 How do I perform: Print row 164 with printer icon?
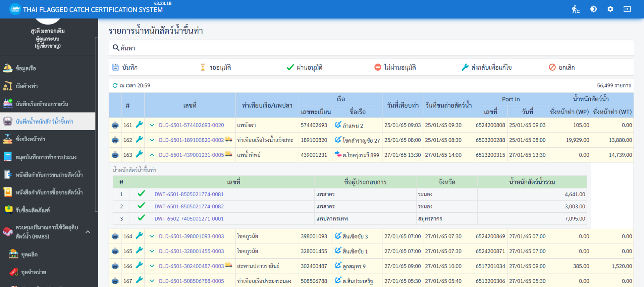tap(115, 236)
